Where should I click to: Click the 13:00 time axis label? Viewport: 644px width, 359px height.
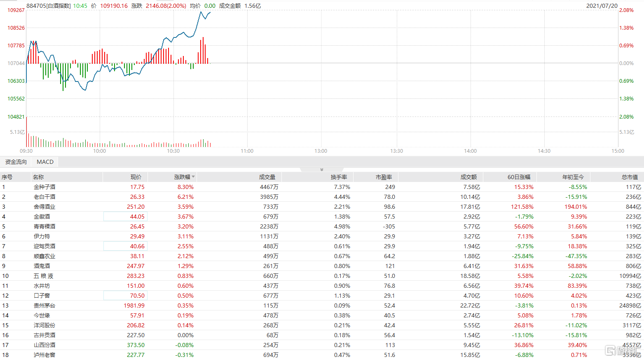point(321,151)
